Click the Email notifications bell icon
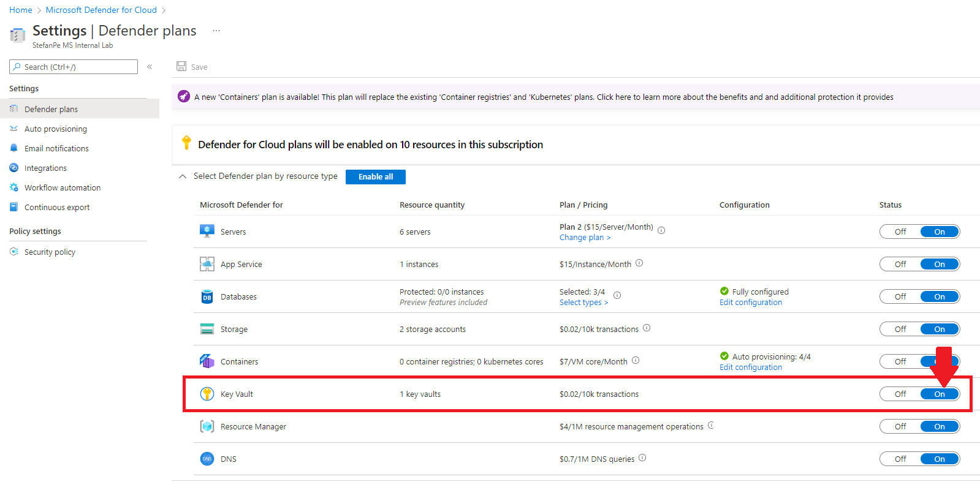980x490 pixels. (14, 148)
